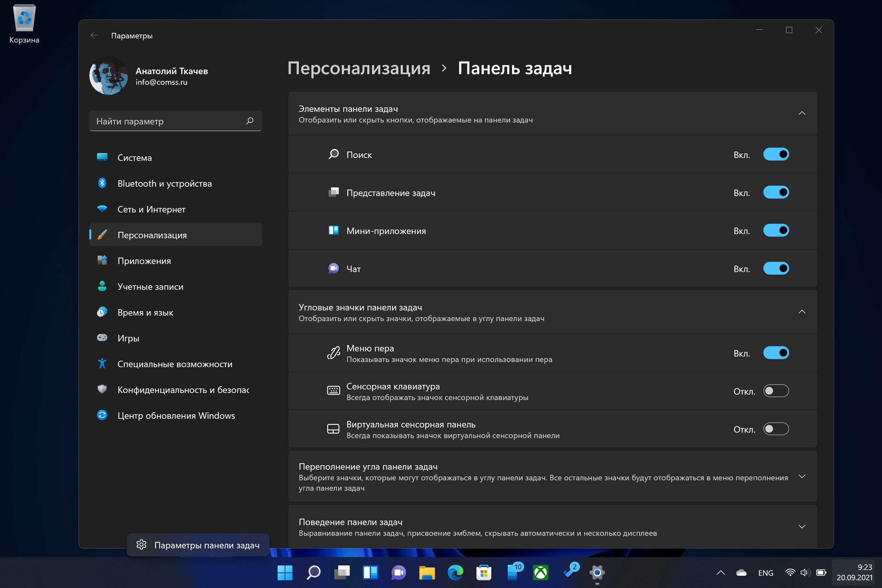
Task: Click Специальные возможности sidebar icon
Action: pos(103,364)
